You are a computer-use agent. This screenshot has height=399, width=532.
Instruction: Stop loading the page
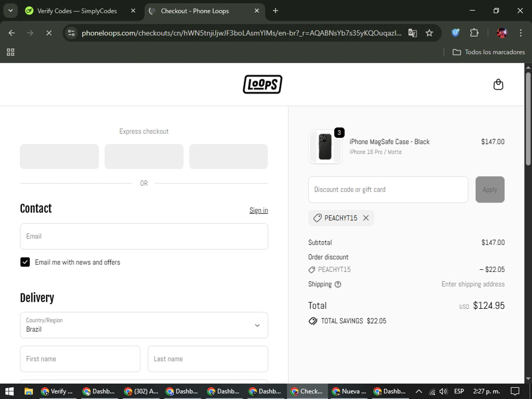(x=49, y=33)
